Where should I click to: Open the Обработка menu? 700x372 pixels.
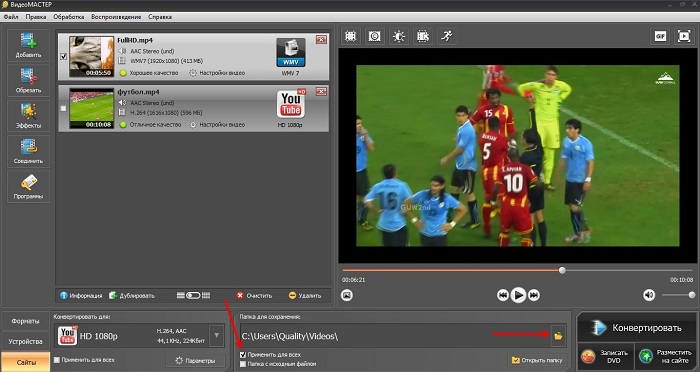68,17
